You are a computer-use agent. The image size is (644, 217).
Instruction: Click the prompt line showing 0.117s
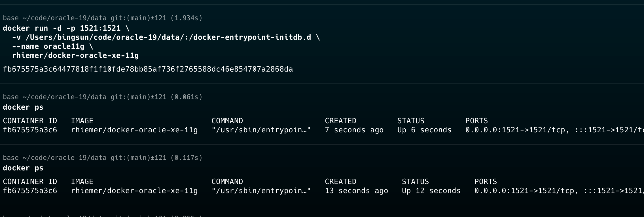click(103, 158)
